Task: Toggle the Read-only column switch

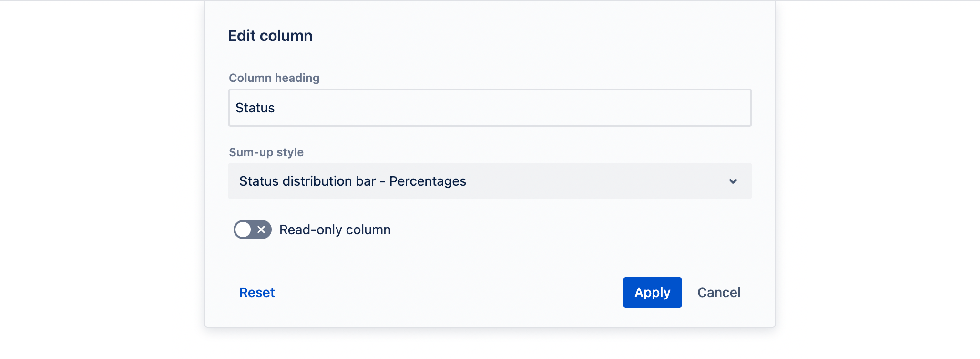Action: tap(253, 229)
